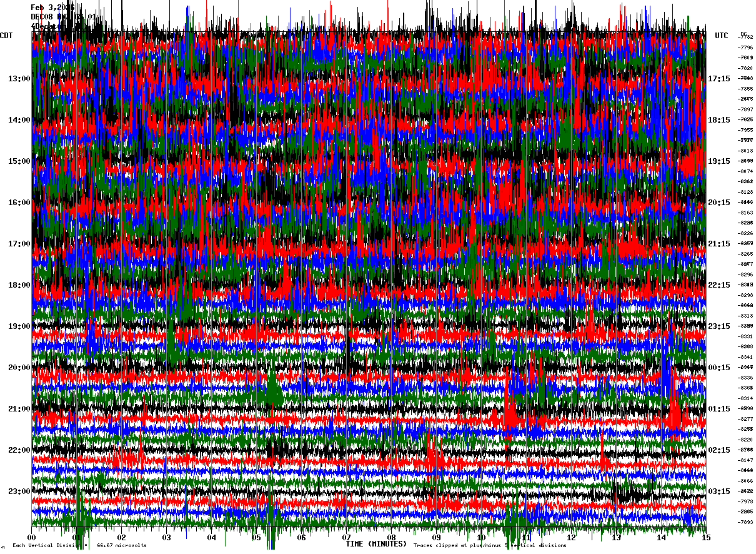Click the -8074 DC offset value
This screenshot has width=756, height=554.
tap(745, 171)
